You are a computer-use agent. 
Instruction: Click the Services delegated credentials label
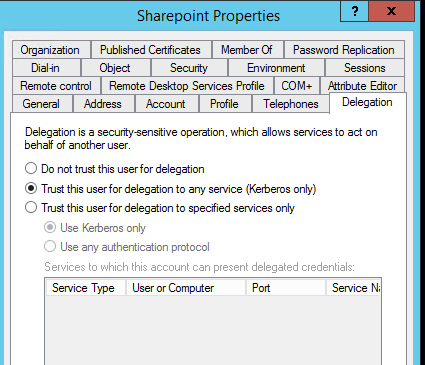(x=199, y=267)
